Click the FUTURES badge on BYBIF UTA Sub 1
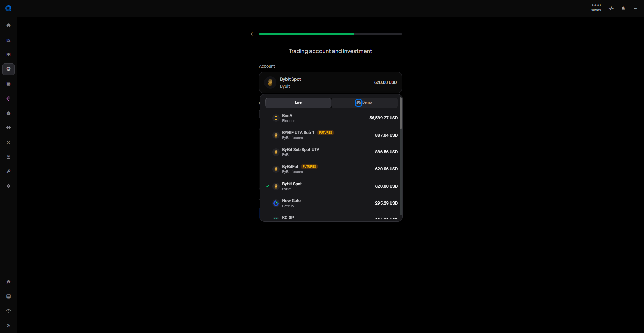The image size is (644, 333). pos(325,133)
